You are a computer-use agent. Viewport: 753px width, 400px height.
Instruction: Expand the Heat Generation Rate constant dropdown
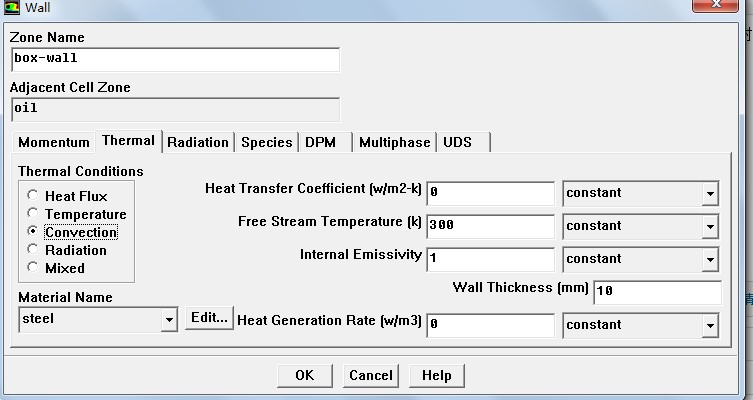[x=710, y=325]
